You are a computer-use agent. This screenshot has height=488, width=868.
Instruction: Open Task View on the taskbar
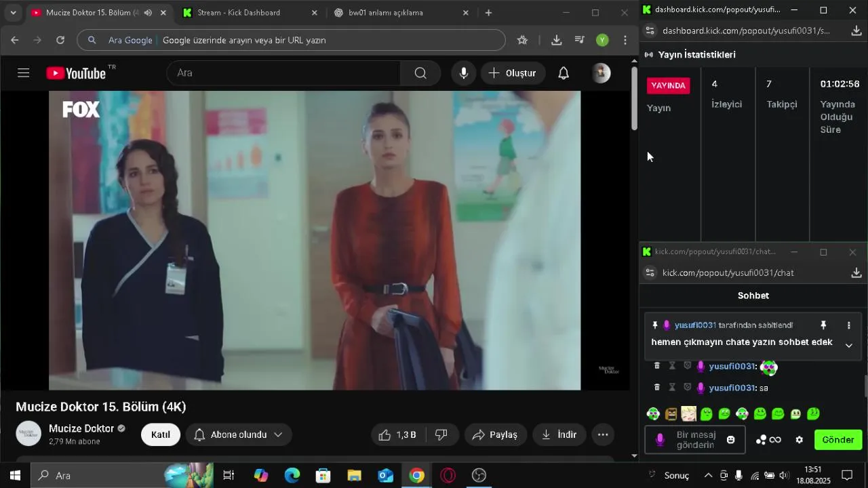(x=229, y=475)
